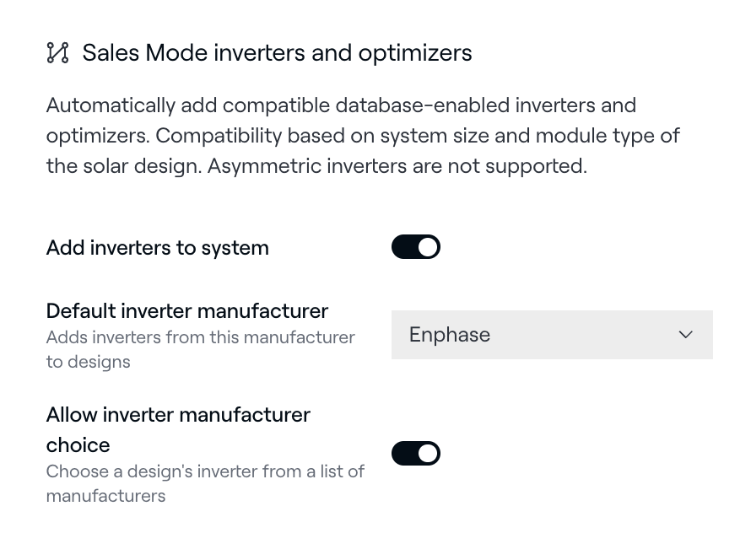Click the 'to designs' helper text line
This screenshot has width=751, height=560.
[x=88, y=362]
